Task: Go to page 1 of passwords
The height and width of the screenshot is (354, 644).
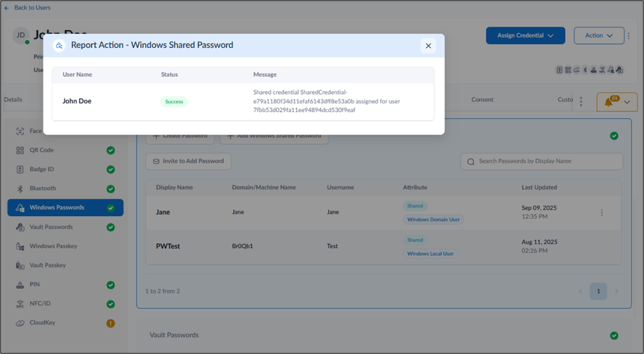Action: point(598,291)
